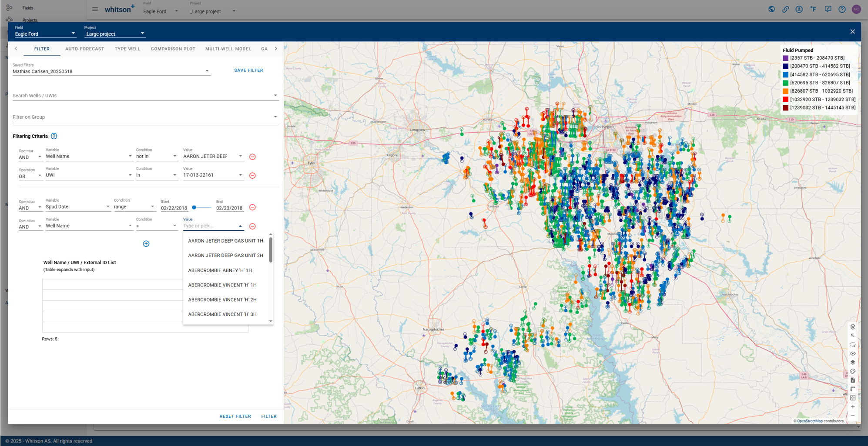The image size is (868, 446).
Task: Zoom out the map with minus
Action: tap(853, 416)
